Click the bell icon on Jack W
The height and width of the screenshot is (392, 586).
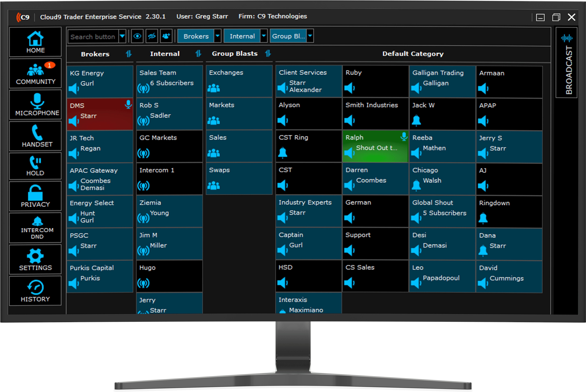coord(416,121)
